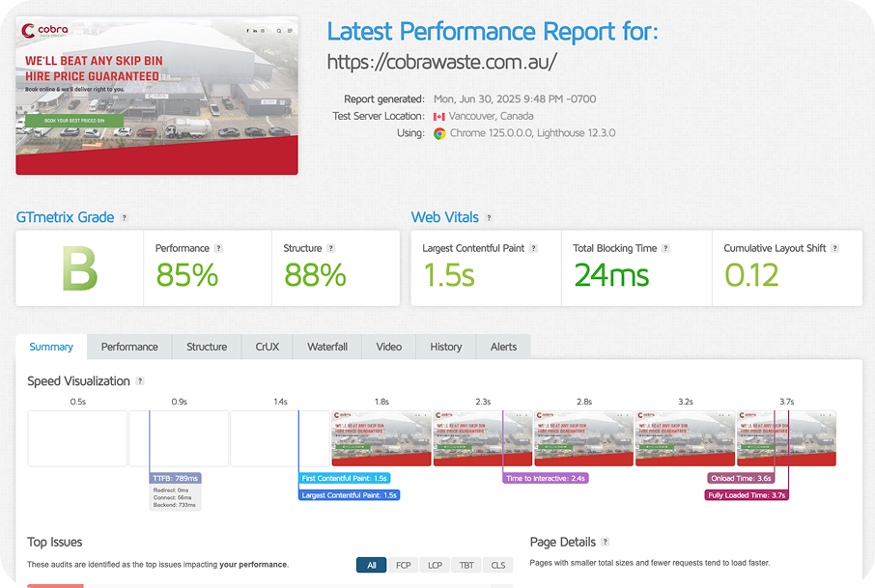Open the Alerts tab

[x=503, y=347]
